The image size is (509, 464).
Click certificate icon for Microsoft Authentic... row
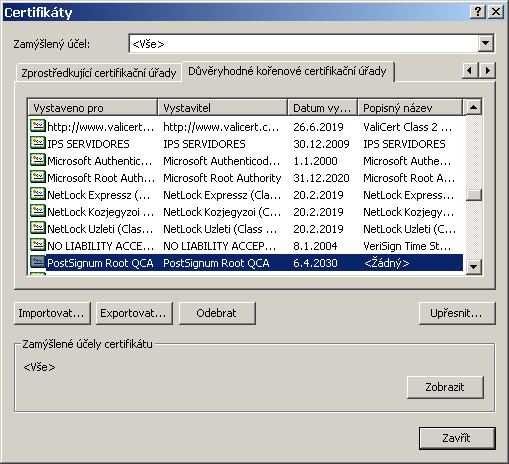[x=38, y=160]
